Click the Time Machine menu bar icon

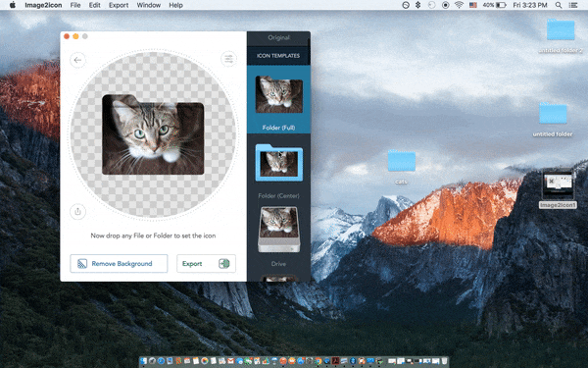[431, 5]
